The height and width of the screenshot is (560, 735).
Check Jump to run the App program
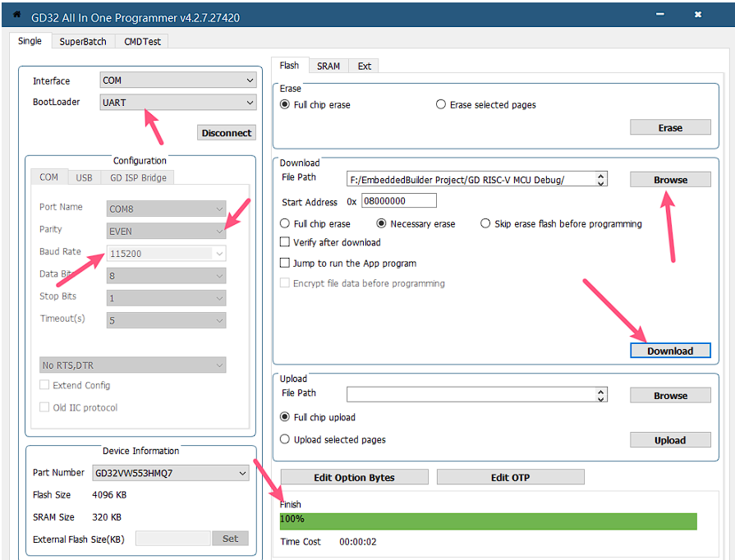pyautogui.click(x=285, y=264)
